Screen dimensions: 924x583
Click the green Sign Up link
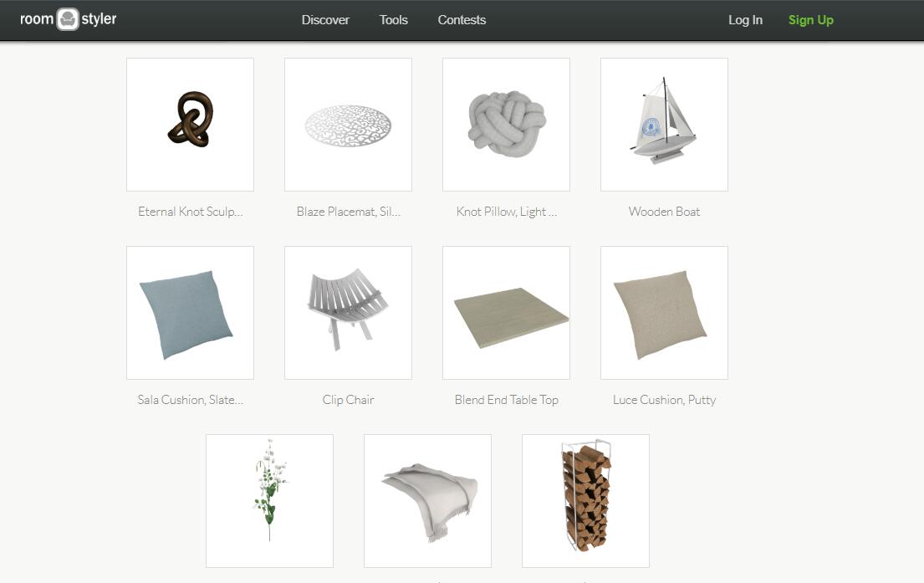(x=811, y=20)
